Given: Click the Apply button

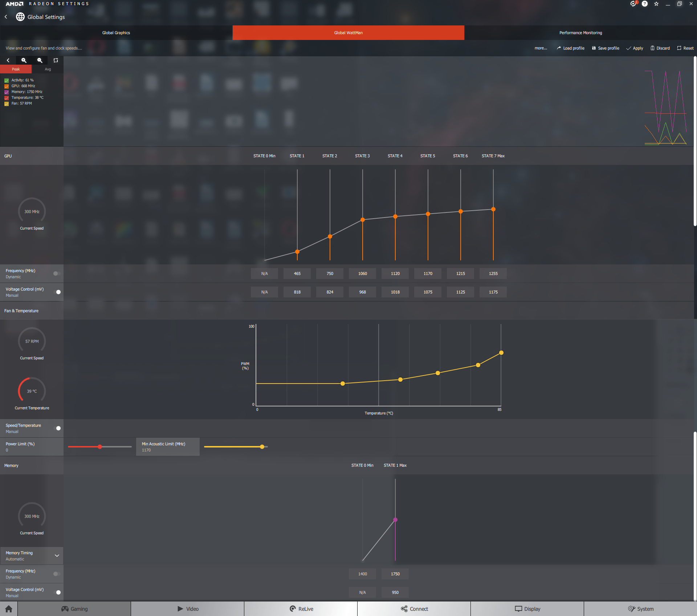Looking at the screenshot, I should [635, 48].
